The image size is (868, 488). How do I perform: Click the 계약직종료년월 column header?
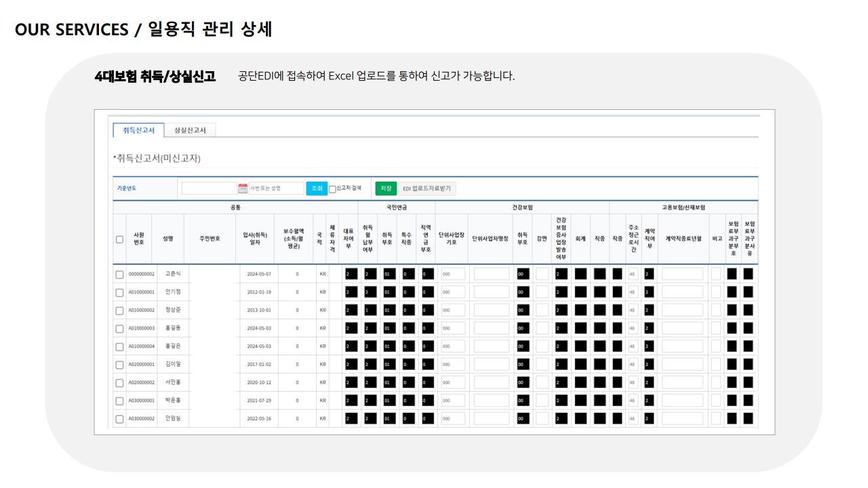point(683,239)
